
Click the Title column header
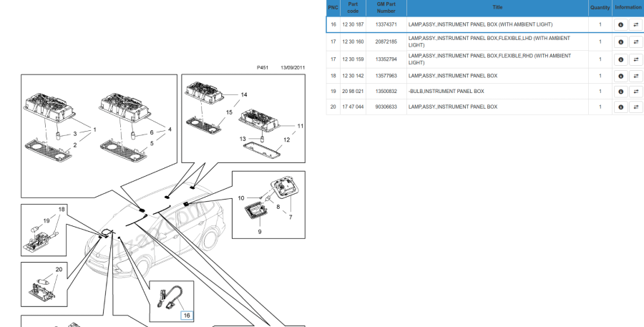[x=497, y=8]
